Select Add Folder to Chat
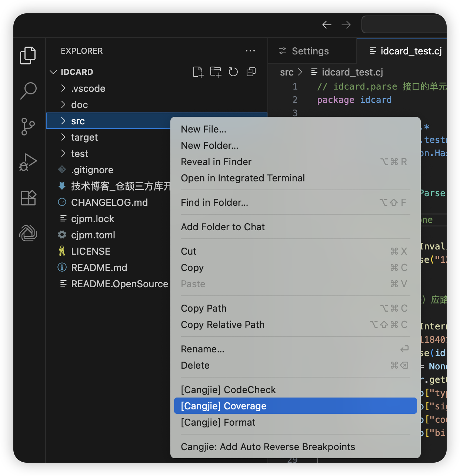460x476 pixels. [296, 227]
